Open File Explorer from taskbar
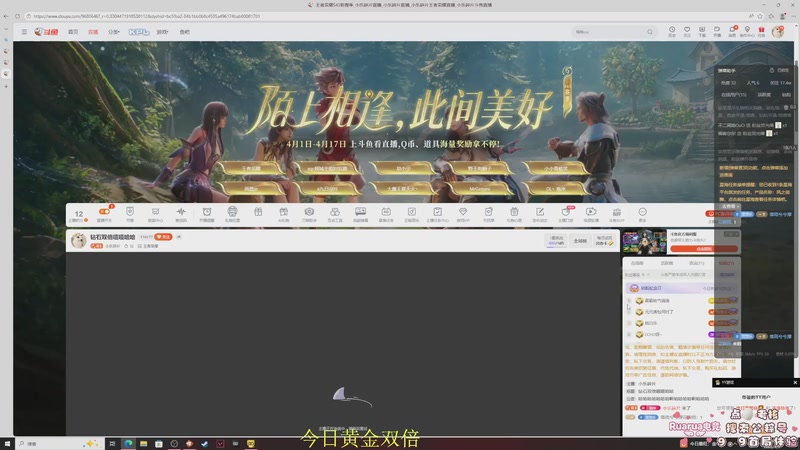The width and height of the screenshot is (800, 450). [x=143, y=443]
